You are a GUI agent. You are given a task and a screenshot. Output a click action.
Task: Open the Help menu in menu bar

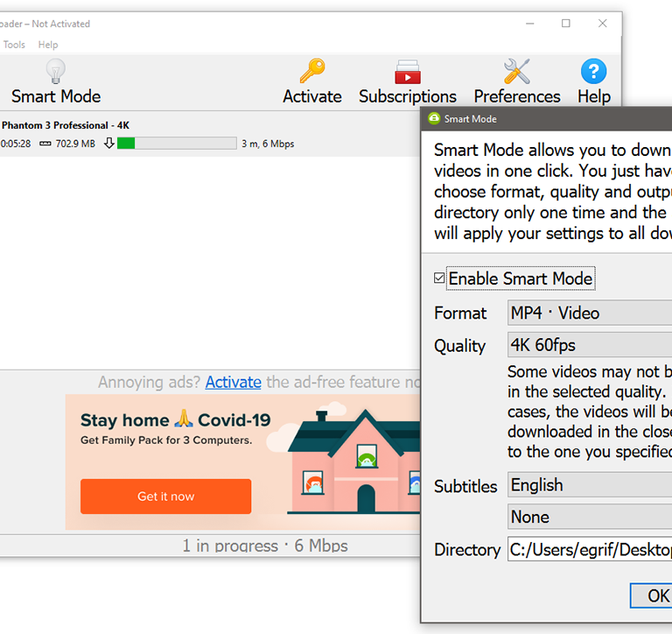(48, 45)
